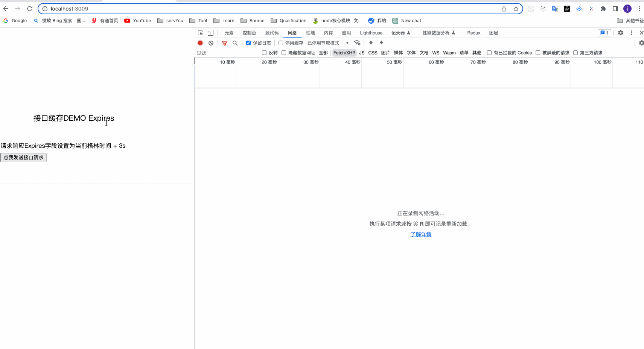Export HAR file with download arrow
The width and height of the screenshot is (644, 349).
coord(381,43)
